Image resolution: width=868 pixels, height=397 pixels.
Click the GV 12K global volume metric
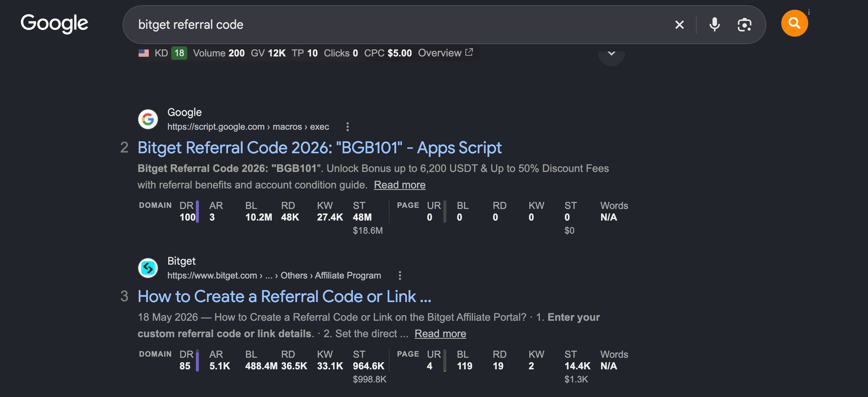[x=268, y=53]
